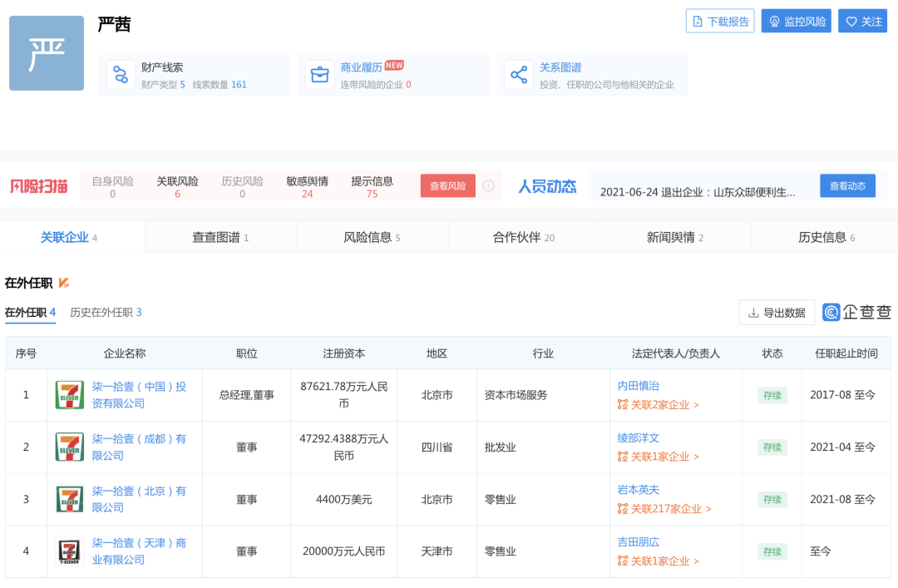Click the 7-Eleven logo for 柒一拾壹（中国）投资
Viewport: 898px width, 588px height.
(69, 395)
